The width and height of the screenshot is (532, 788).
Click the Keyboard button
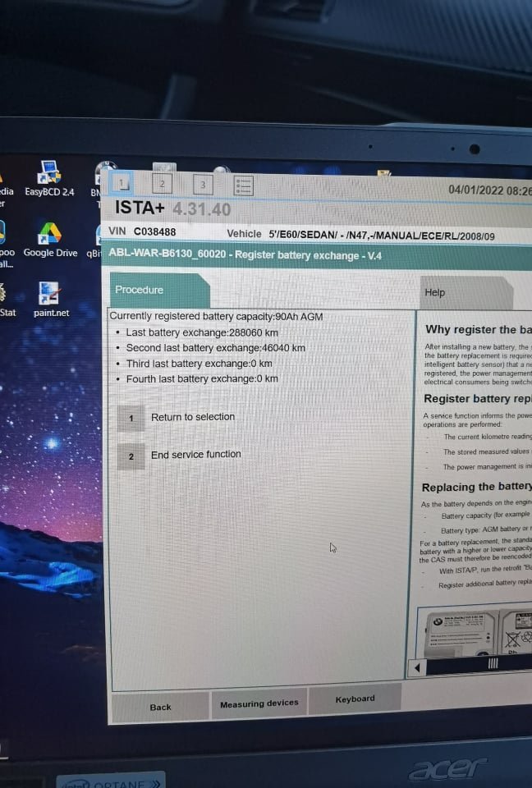pos(355,699)
